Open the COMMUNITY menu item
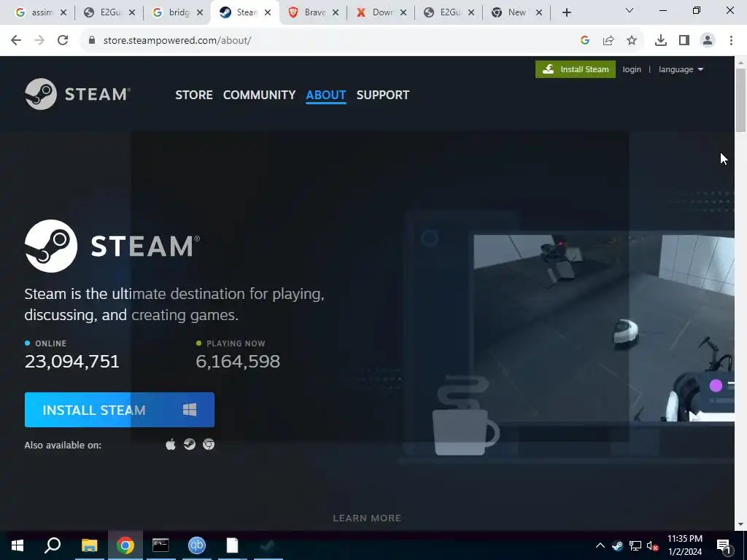Viewport: 747px width, 560px height. [x=259, y=95]
